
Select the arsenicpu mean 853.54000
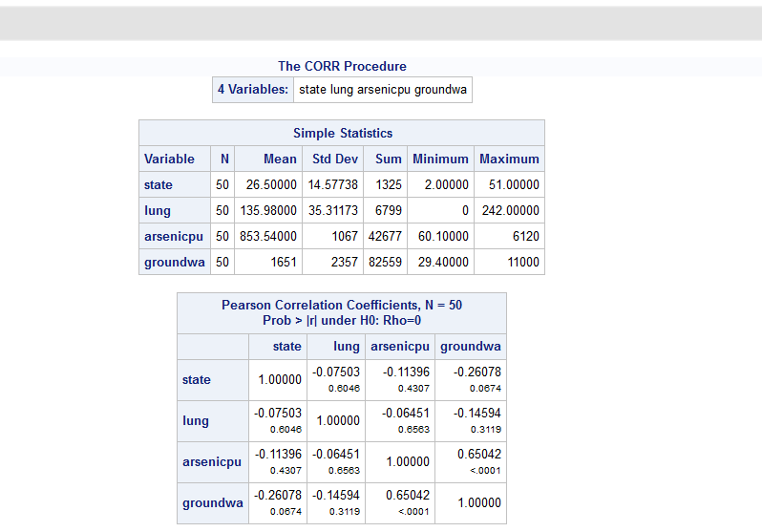(x=268, y=236)
